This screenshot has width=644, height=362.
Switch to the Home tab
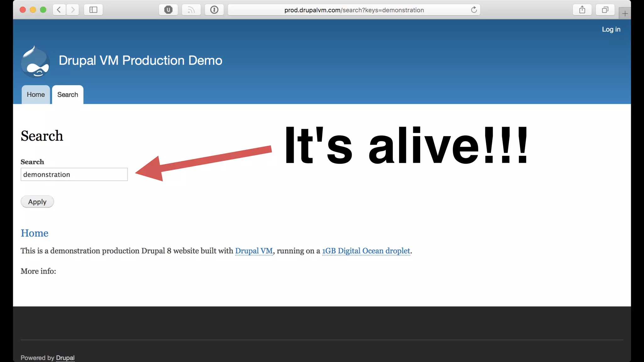[36, 95]
